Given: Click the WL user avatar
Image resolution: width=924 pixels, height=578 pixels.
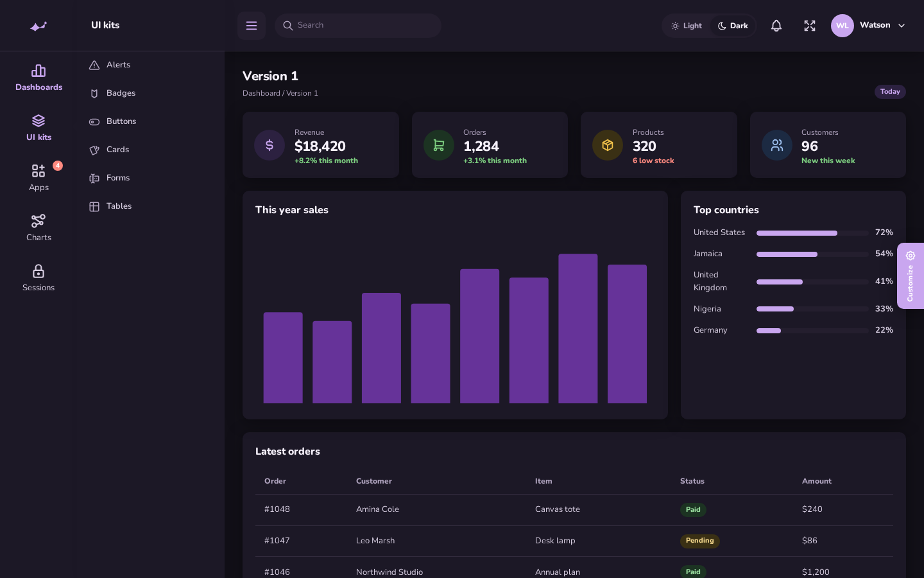Looking at the screenshot, I should pyautogui.click(x=843, y=26).
